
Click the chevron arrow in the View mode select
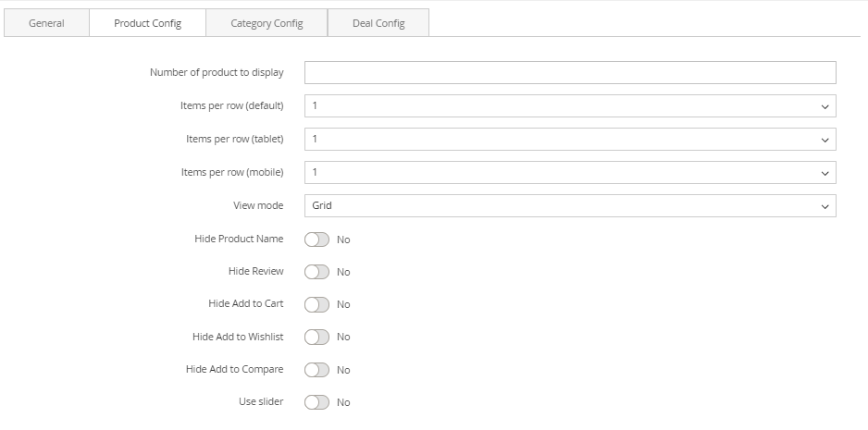(x=825, y=206)
